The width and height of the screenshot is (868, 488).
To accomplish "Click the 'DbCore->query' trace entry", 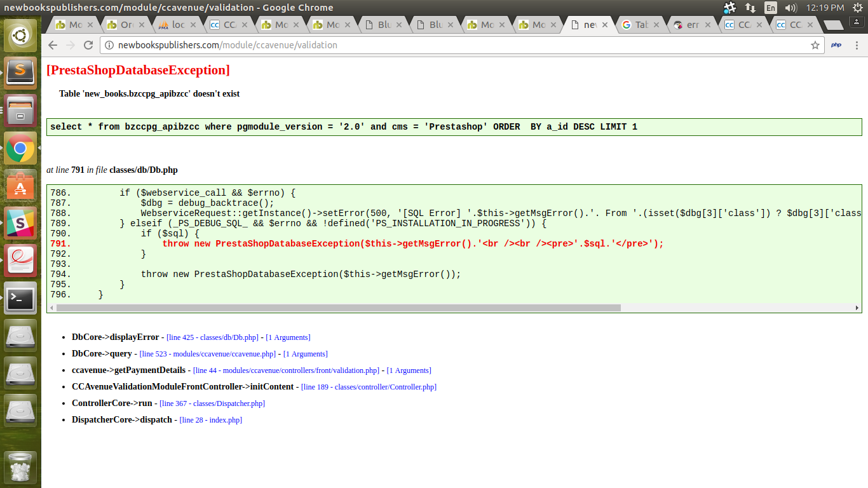I will [102, 353].
